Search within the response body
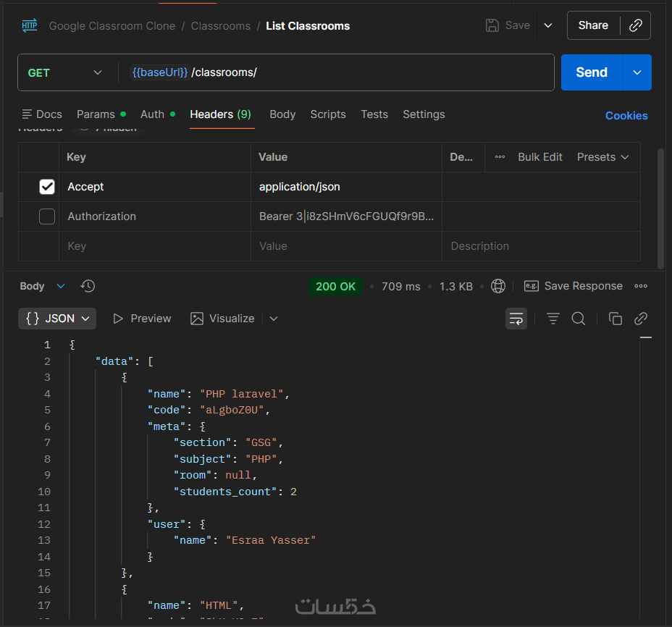The image size is (672, 627). (x=578, y=319)
